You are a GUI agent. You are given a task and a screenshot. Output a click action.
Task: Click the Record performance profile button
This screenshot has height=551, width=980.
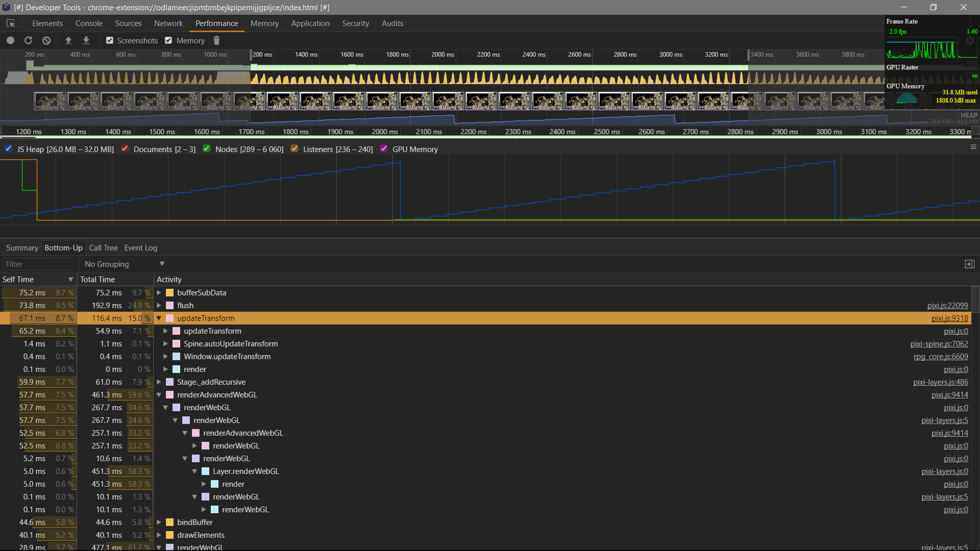10,41
